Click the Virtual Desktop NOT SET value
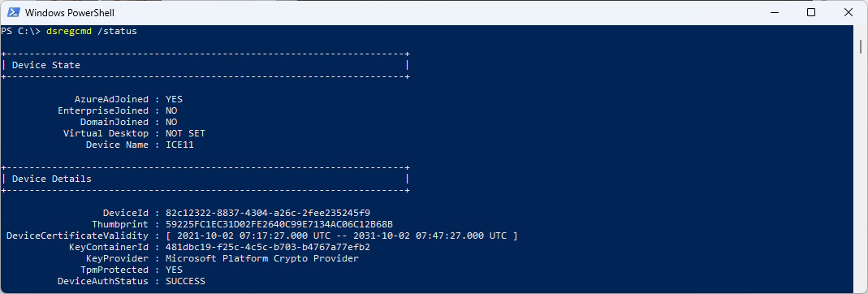 pyautogui.click(x=185, y=133)
